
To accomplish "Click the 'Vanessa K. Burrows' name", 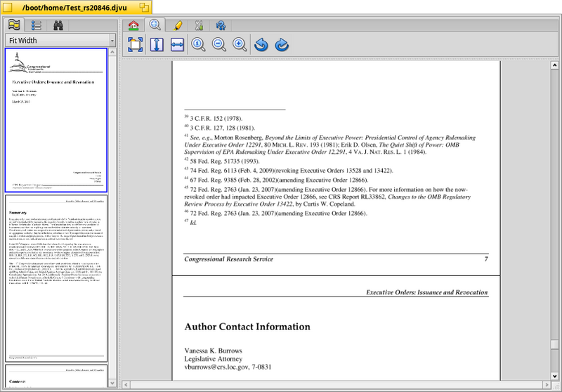I will tap(214, 351).
